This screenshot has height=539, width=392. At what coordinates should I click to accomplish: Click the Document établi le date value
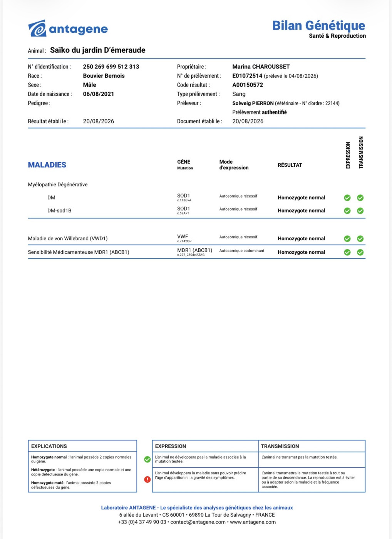(x=248, y=121)
